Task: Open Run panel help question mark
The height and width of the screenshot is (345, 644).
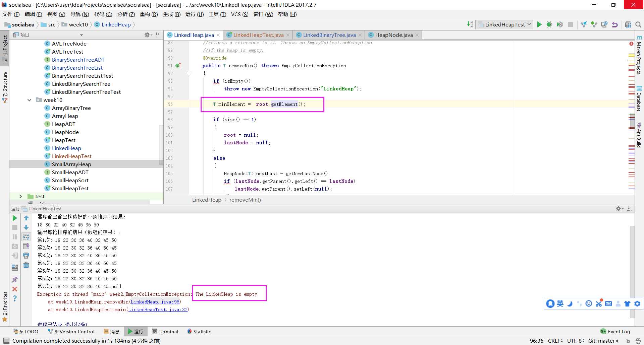Action: (x=15, y=298)
